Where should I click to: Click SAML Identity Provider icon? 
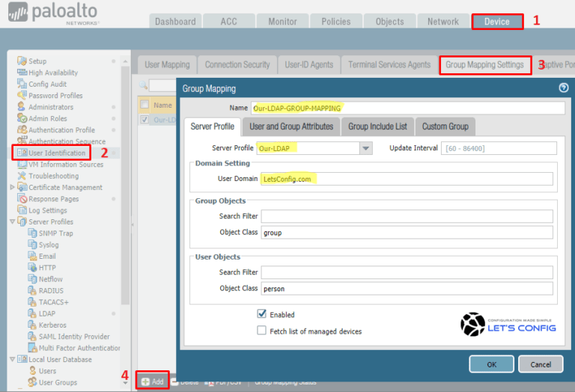point(32,337)
